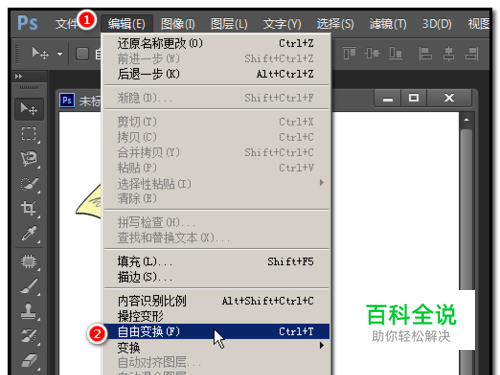The image size is (500, 375).
Task: Click the 拷贝(C) menu entry
Action: pyautogui.click(x=216, y=137)
